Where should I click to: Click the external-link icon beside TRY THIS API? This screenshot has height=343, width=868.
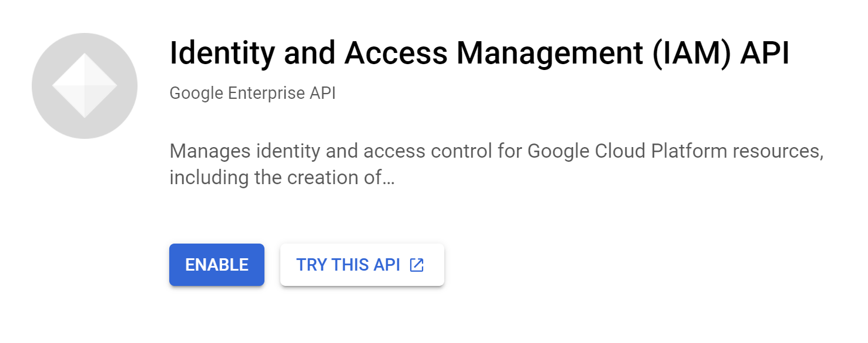pos(417,265)
